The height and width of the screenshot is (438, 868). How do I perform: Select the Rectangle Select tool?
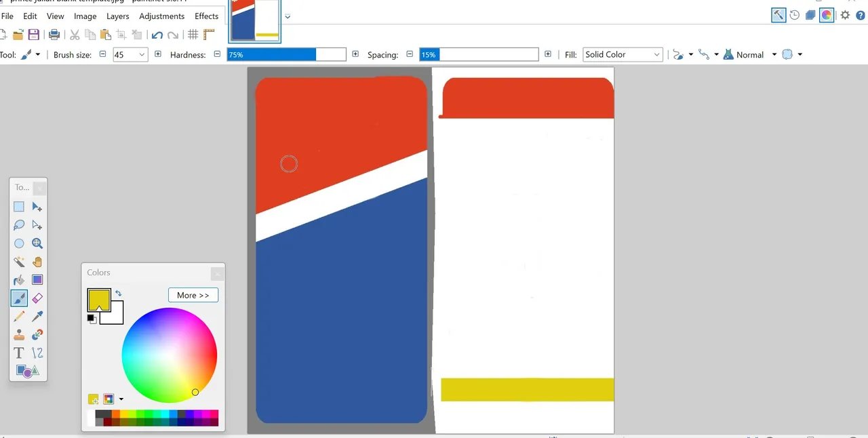tap(19, 207)
